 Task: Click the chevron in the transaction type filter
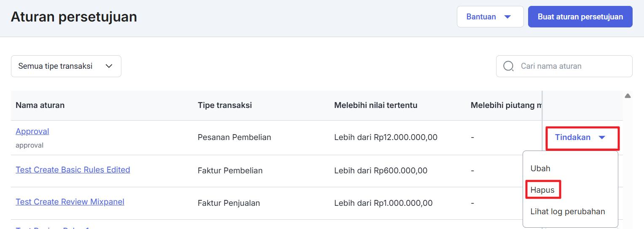click(x=109, y=66)
